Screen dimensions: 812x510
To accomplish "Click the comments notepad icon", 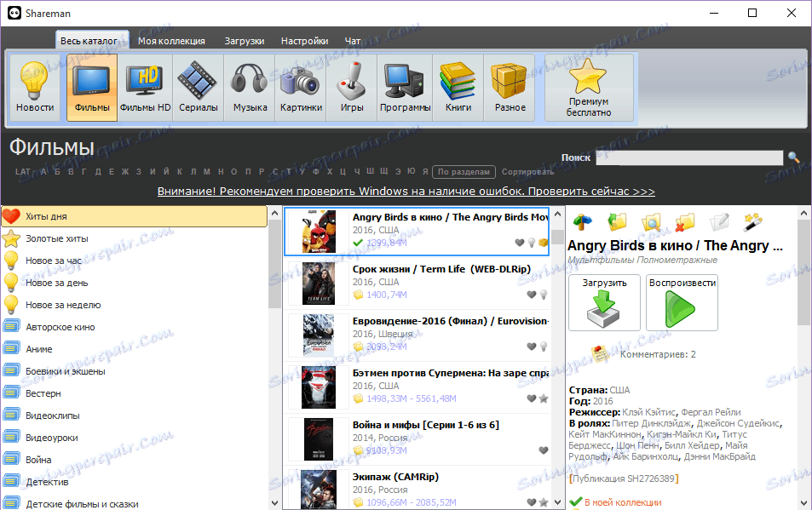I will tap(600, 354).
